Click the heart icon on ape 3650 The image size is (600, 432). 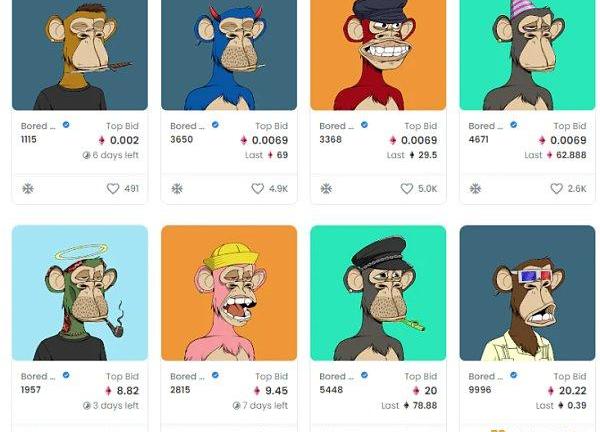click(x=258, y=188)
